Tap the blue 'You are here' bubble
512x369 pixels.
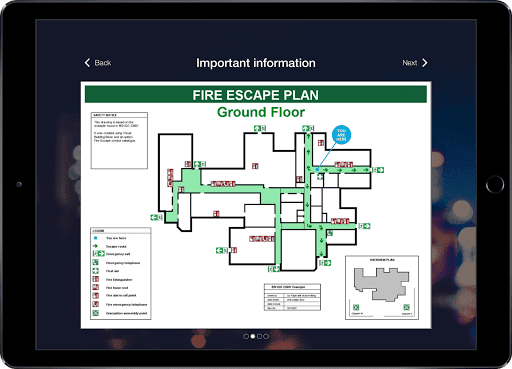coord(341,135)
